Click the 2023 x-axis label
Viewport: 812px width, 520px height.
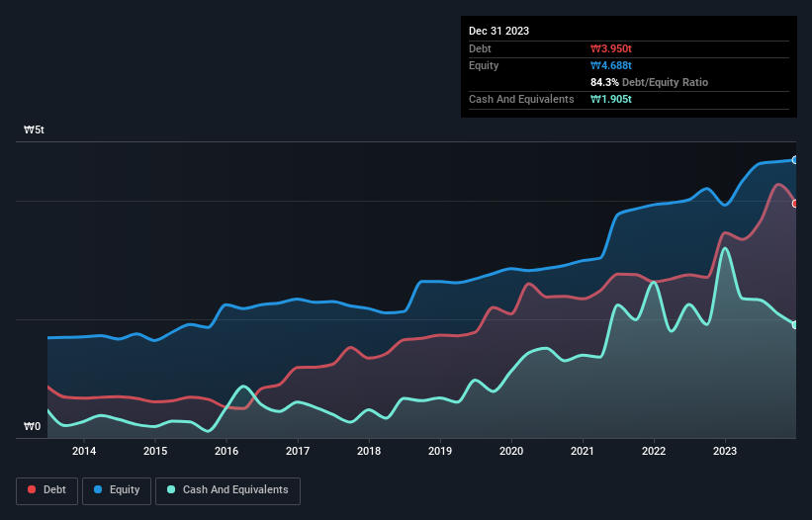click(725, 451)
